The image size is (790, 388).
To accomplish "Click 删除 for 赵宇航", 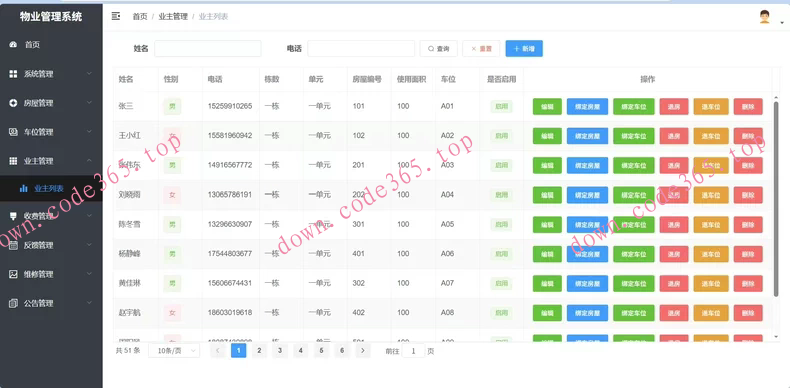I will [748, 313].
